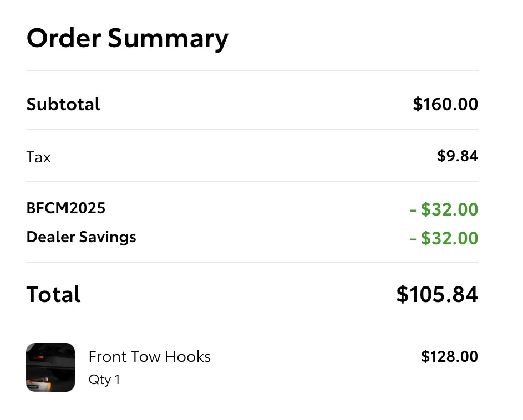The width and height of the screenshot is (523, 420).
Task: Select the $105.84 total amount
Action: 436,294
